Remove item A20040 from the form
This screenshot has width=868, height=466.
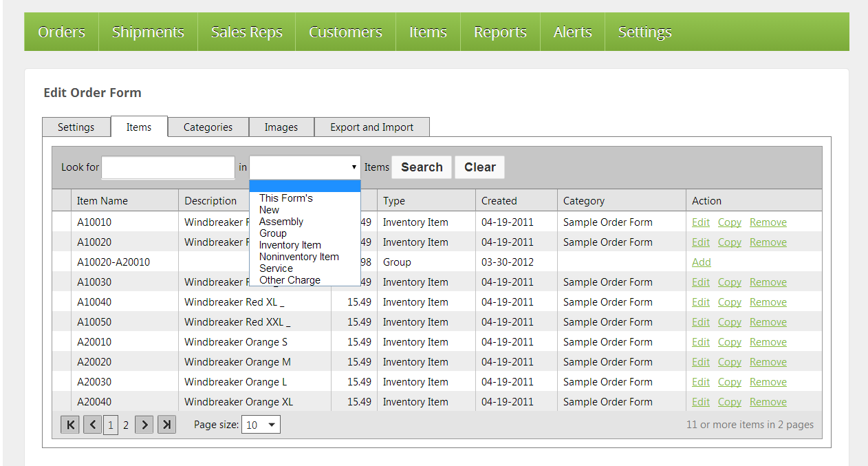point(768,402)
